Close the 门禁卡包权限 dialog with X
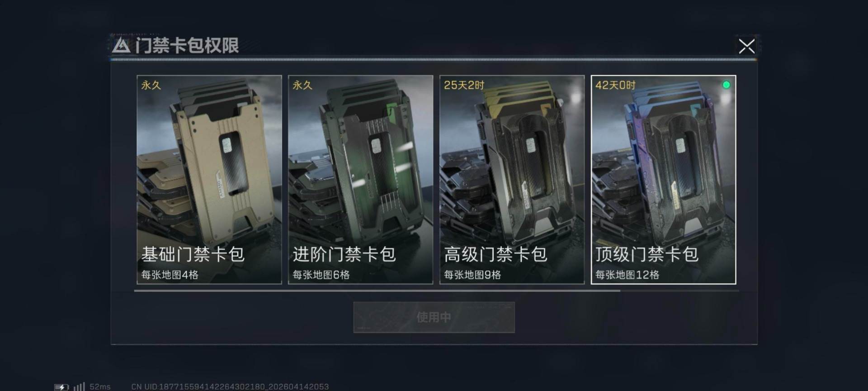This screenshot has height=391, width=868. click(x=746, y=46)
